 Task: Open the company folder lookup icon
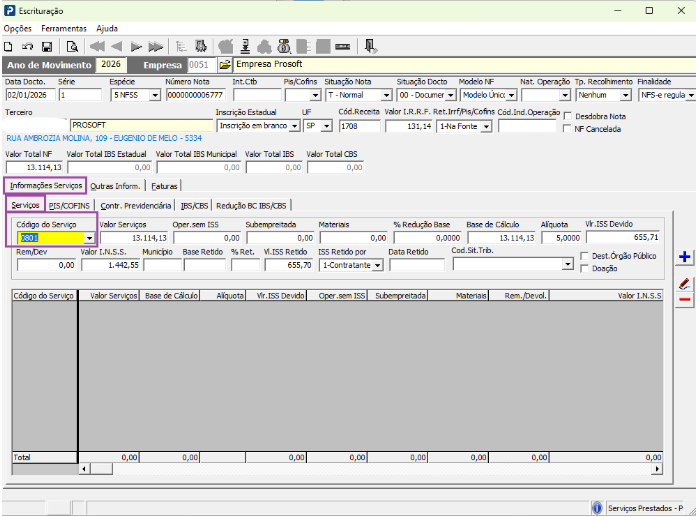[x=225, y=65]
